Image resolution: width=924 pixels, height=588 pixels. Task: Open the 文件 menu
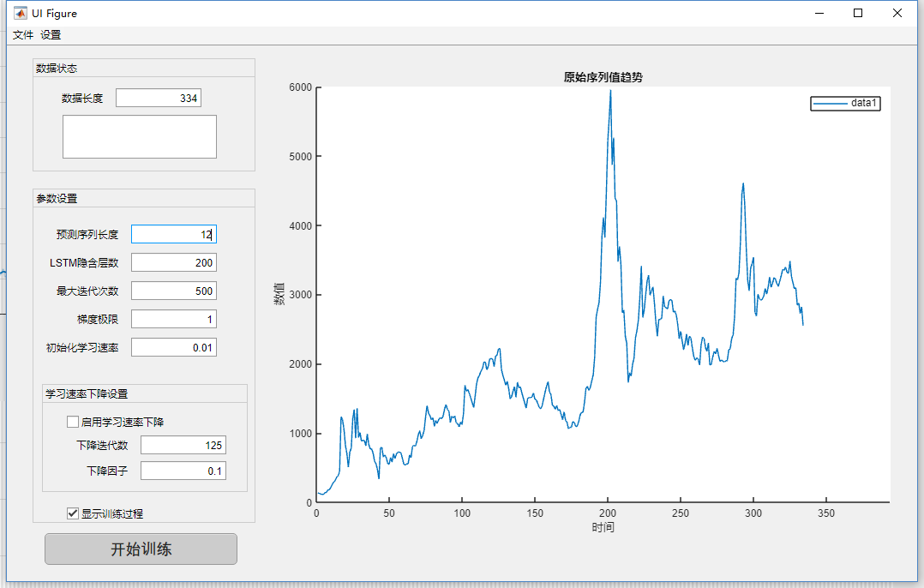[23, 35]
